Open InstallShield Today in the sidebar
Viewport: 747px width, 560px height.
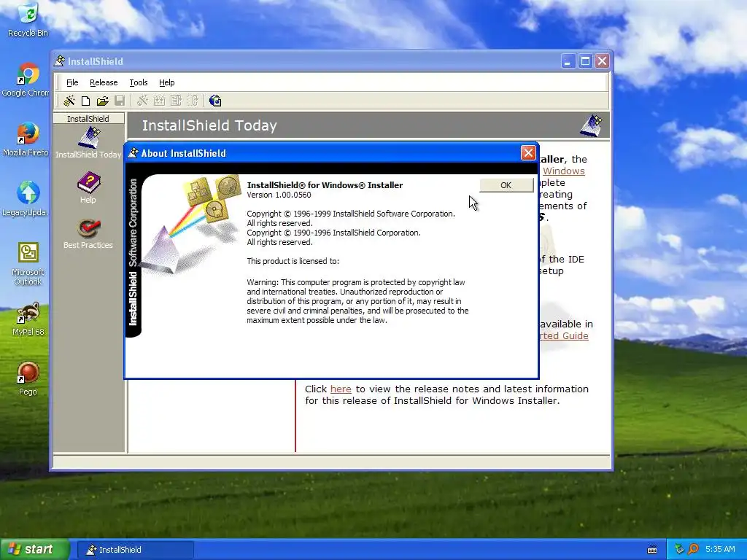tap(88, 143)
